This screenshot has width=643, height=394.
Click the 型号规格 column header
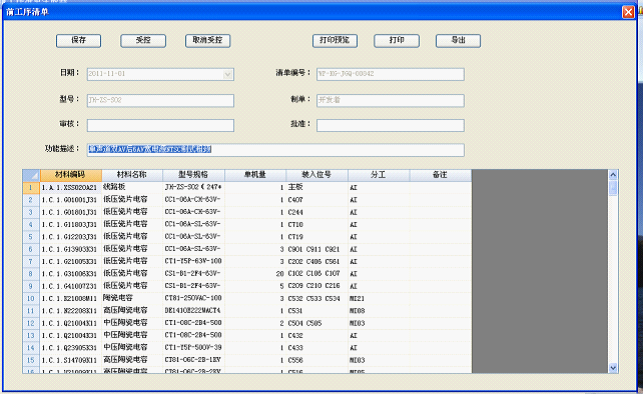point(193,175)
